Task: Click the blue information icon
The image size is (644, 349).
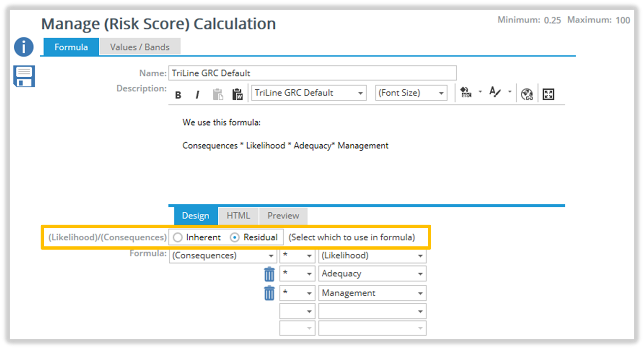Action: 24,47
